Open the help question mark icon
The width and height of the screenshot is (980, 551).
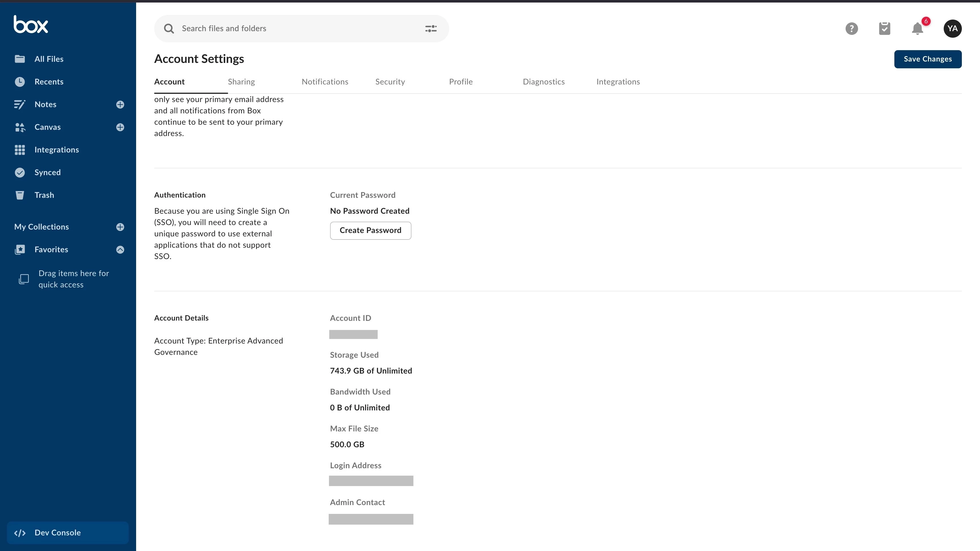point(852,29)
